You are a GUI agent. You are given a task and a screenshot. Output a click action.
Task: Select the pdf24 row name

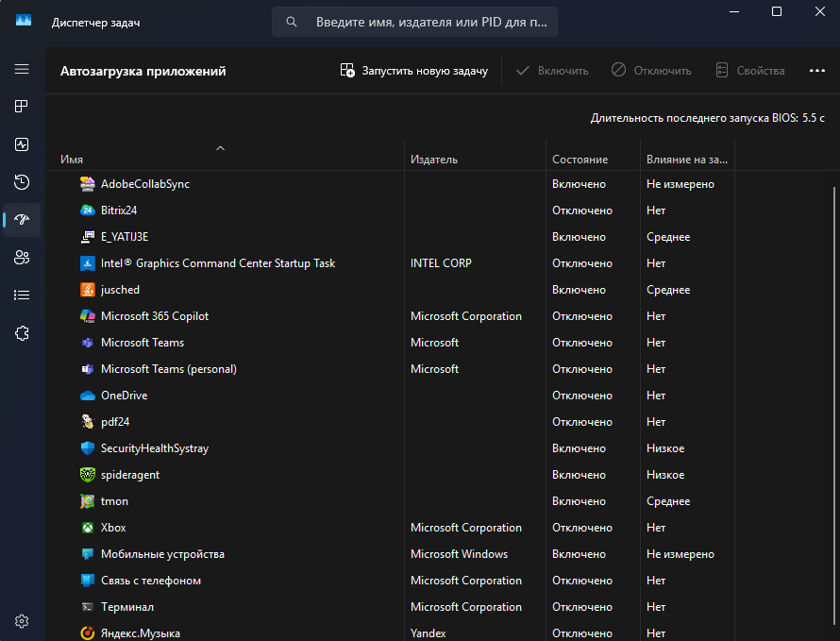pyautogui.click(x=115, y=422)
